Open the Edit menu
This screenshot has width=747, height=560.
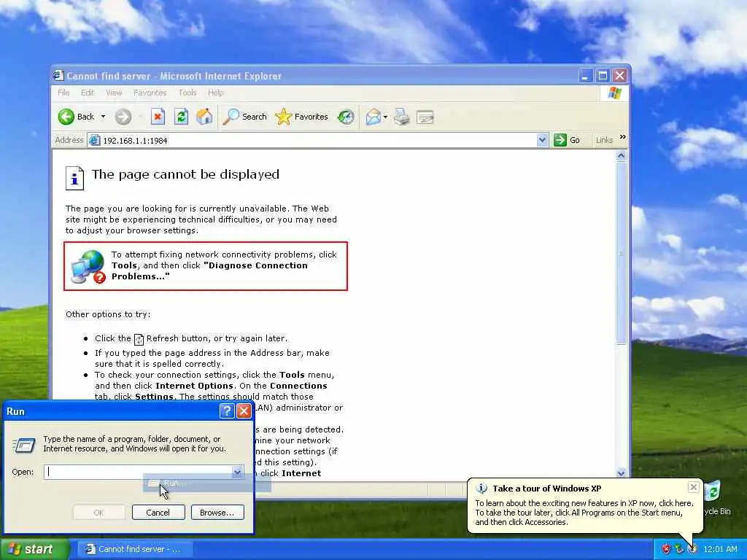88,93
